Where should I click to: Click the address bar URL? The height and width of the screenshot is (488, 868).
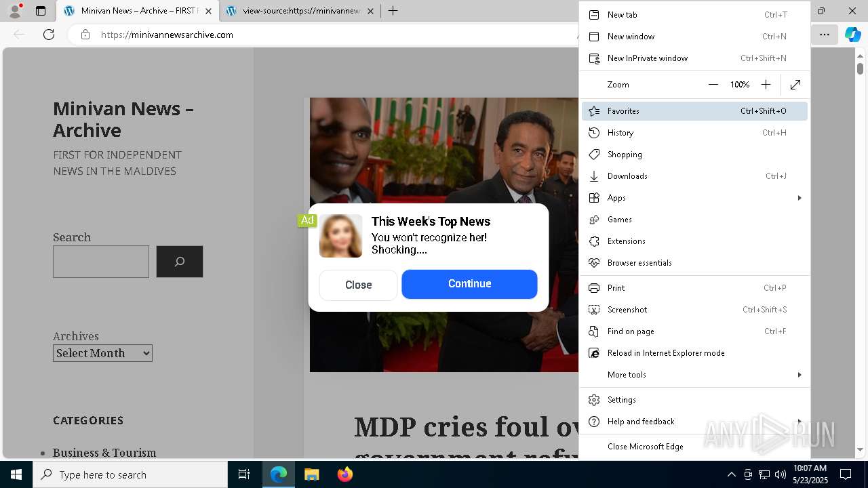167,35
